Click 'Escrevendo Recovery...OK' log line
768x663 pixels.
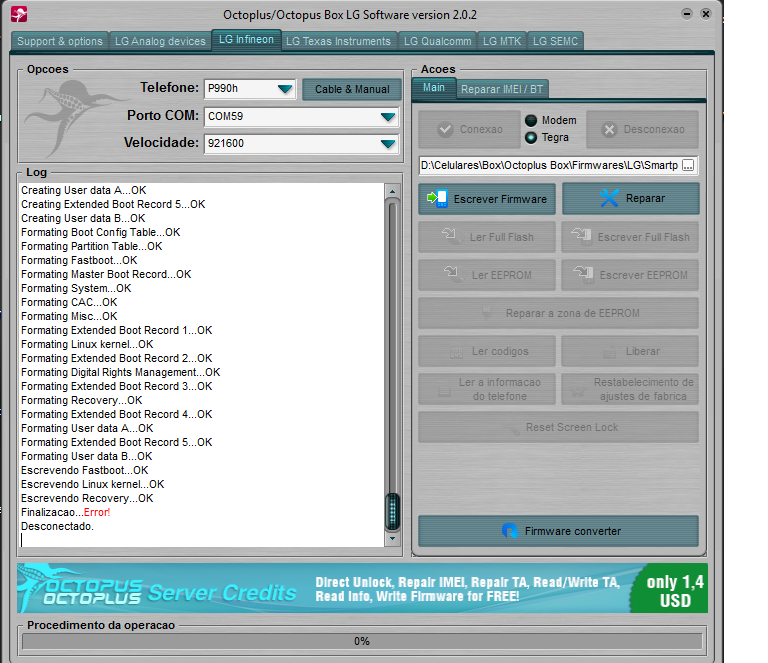tap(87, 498)
